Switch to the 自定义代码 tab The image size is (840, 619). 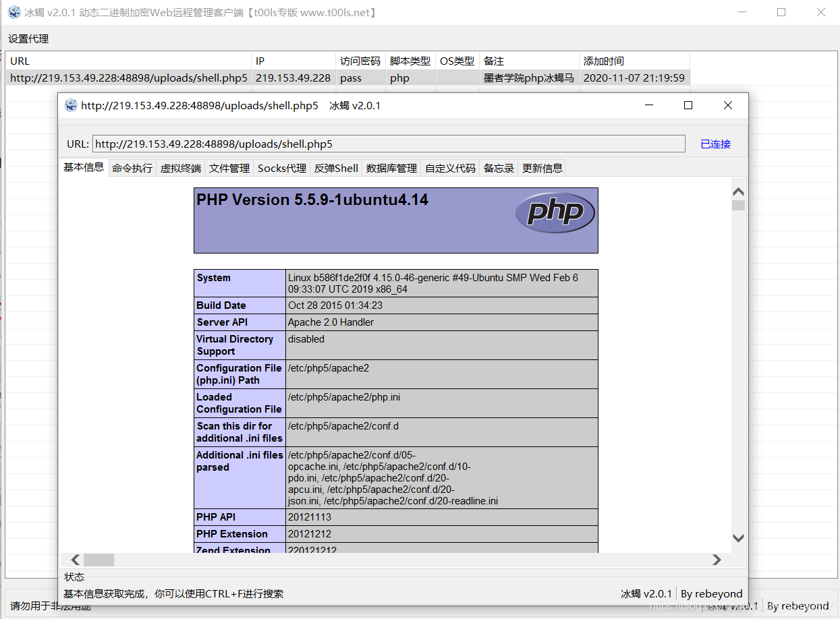(x=450, y=168)
